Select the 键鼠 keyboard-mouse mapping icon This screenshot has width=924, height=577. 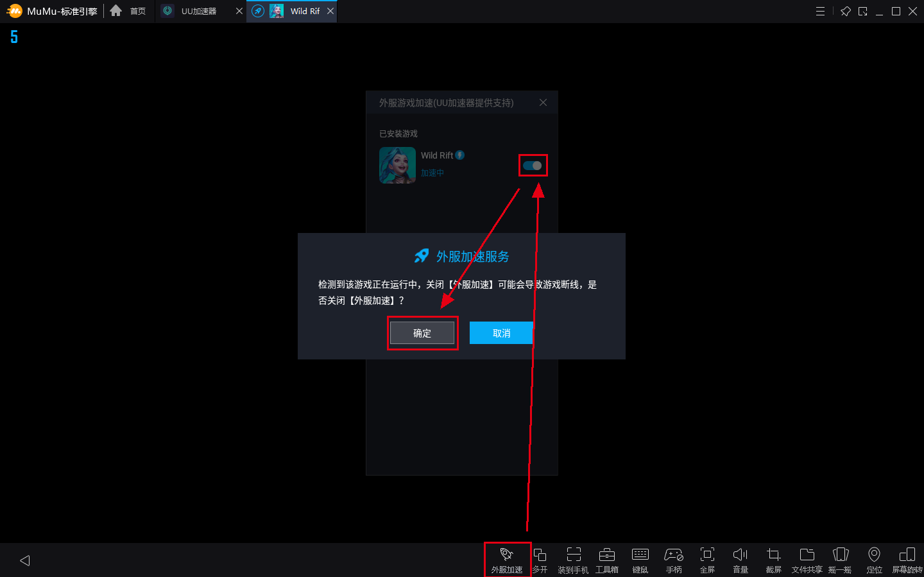pyautogui.click(x=640, y=558)
